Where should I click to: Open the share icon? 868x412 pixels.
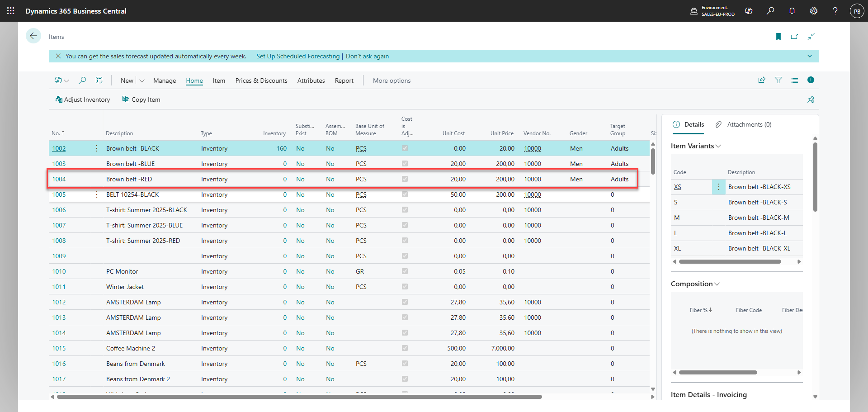click(x=762, y=80)
